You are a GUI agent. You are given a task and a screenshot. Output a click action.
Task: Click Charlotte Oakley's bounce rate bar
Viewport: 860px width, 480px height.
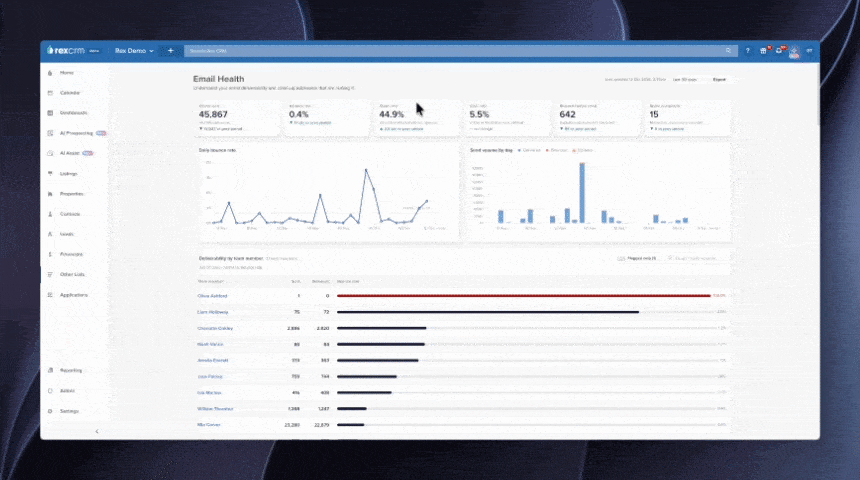(x=381, y=328)
